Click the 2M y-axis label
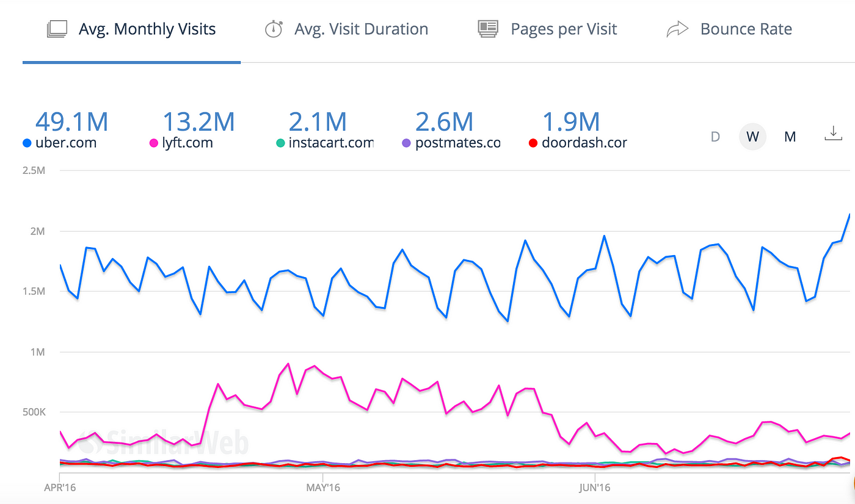Viewport: 855px width, 504px height. pyautogui.click(x=37, y=231)
